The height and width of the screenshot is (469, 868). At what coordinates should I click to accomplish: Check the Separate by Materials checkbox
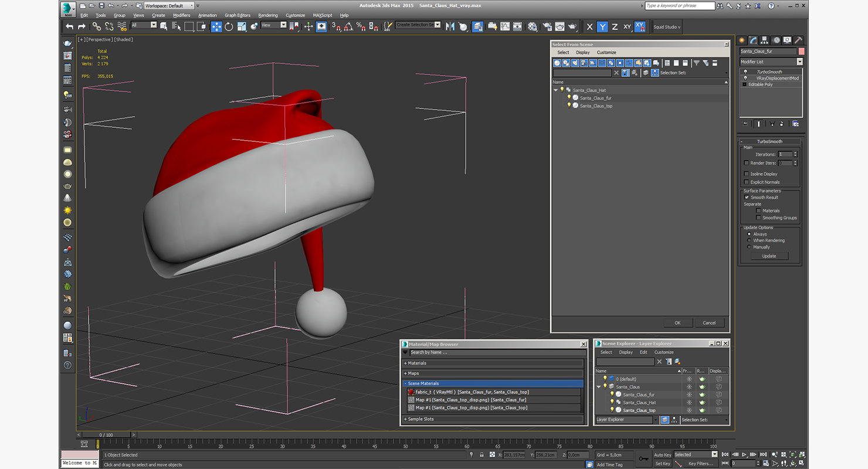758,210
